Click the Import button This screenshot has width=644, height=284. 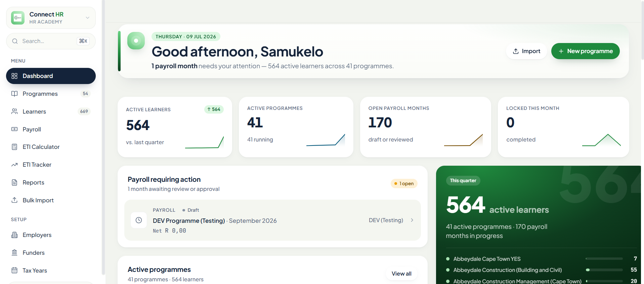[x=526, y=51]
